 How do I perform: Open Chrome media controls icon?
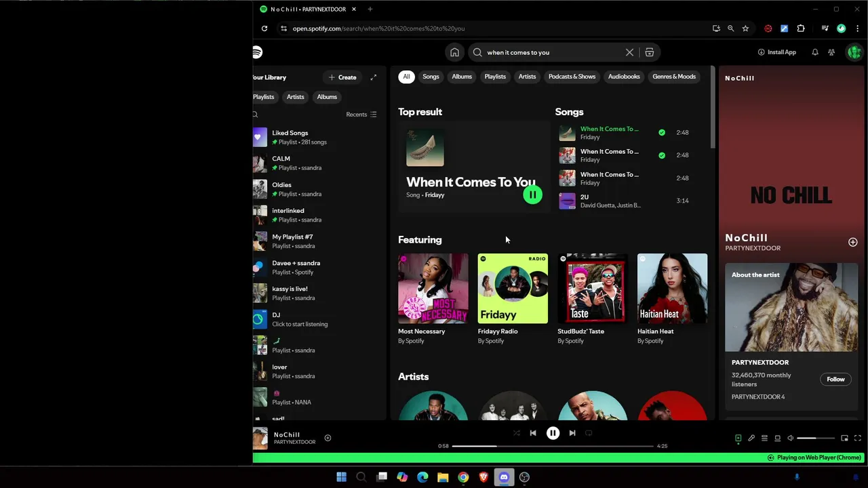coord(825,28)
